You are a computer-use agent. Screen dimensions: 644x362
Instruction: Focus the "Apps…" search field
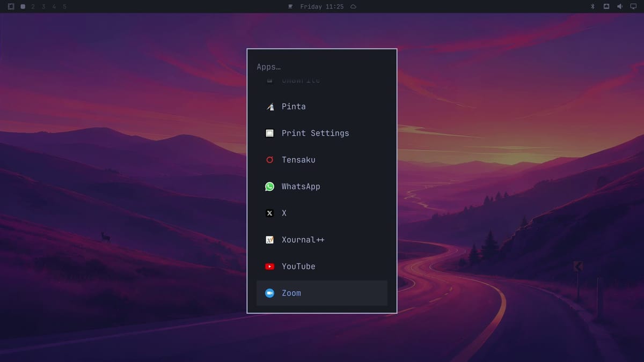click(x=322, y=67)
